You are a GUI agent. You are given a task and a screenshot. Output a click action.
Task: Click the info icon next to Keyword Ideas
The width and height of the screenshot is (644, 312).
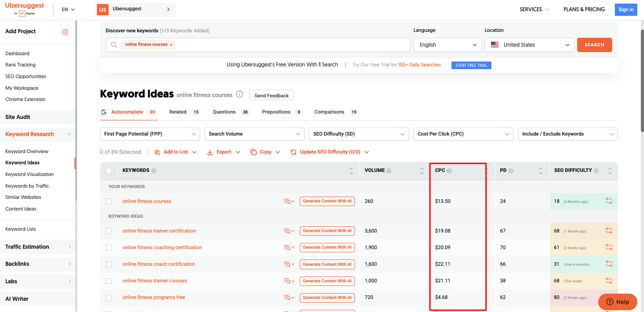coord(240,94)
